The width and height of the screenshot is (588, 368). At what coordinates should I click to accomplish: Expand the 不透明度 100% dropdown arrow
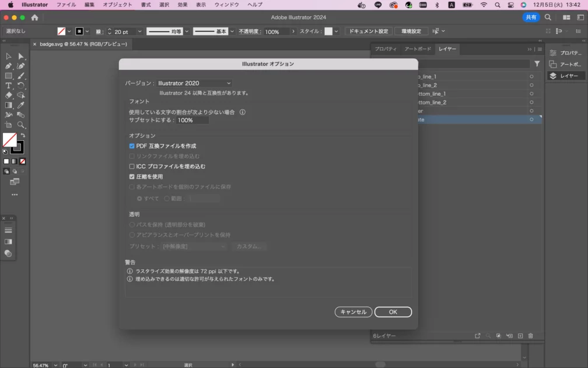293,32
